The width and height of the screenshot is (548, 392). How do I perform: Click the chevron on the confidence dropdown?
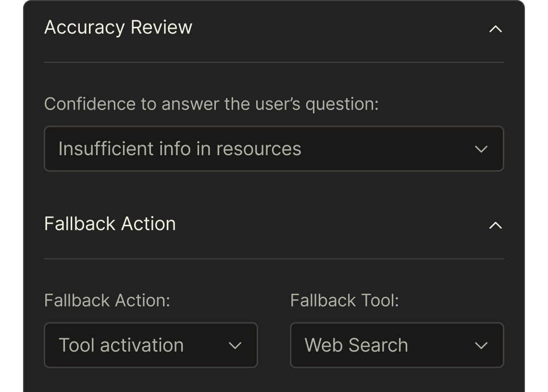pos(482,149)
